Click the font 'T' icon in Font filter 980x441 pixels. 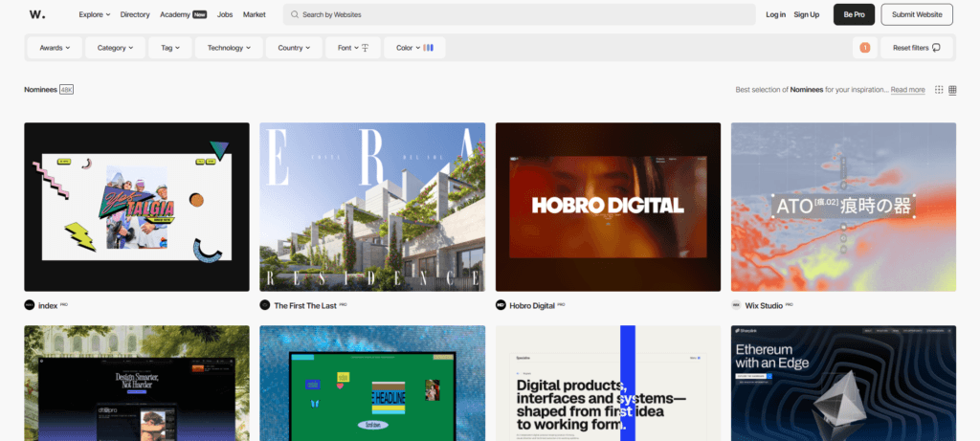[x=365, y=48]
